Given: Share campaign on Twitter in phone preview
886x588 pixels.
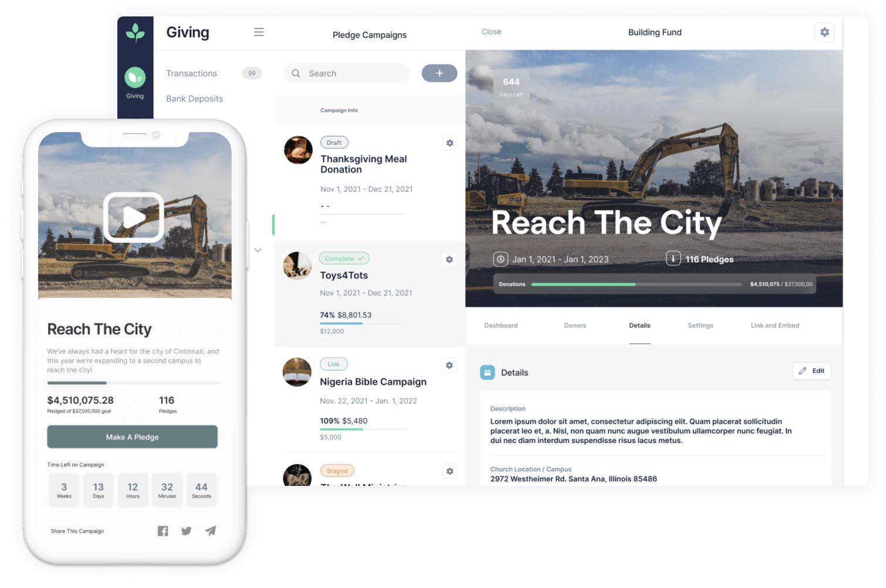Looking at the screenshot, I should tap(187, 531).
